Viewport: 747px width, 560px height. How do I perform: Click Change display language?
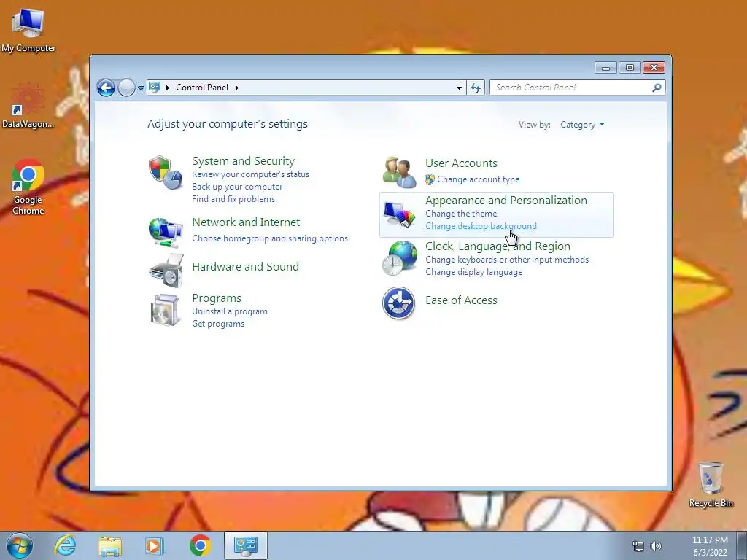click(x=473, y=272)
